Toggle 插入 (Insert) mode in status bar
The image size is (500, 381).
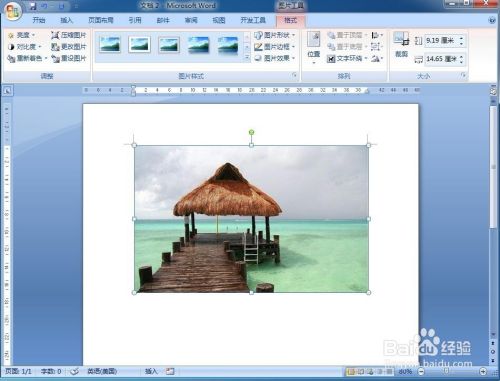[x=151, y=371]
